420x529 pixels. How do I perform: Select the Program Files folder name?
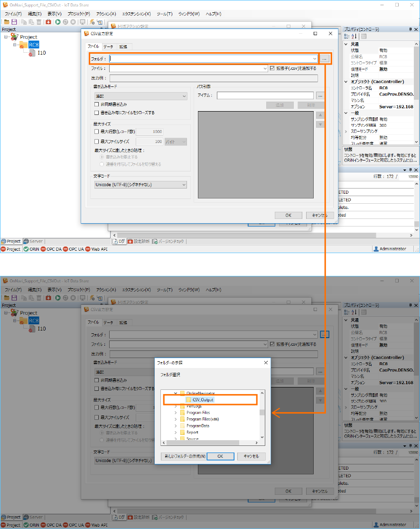(x=198, y=413)
